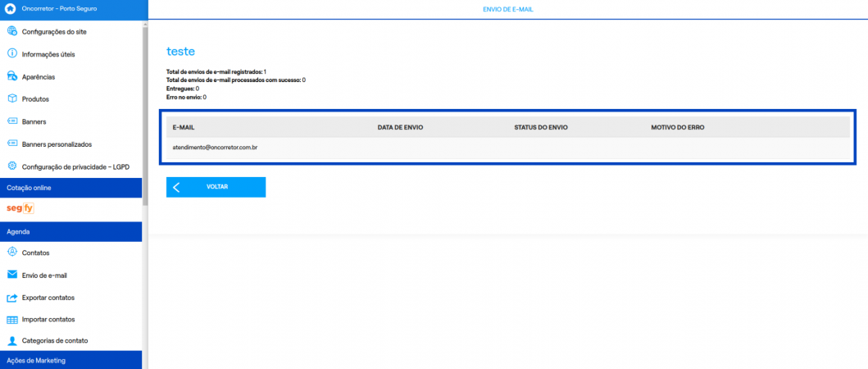This screenshot has height=369, width=868.
Task: Click the home icon beside Oncorretor
Action: click(x=10, y=9)
